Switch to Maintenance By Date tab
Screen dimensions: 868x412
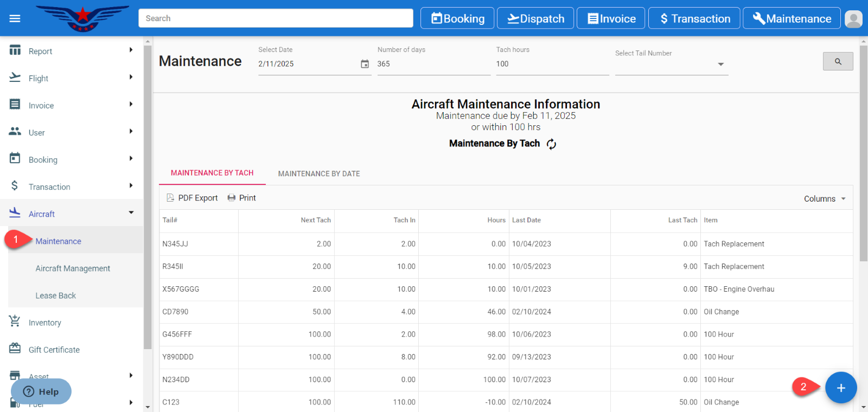tap(319, 173)
